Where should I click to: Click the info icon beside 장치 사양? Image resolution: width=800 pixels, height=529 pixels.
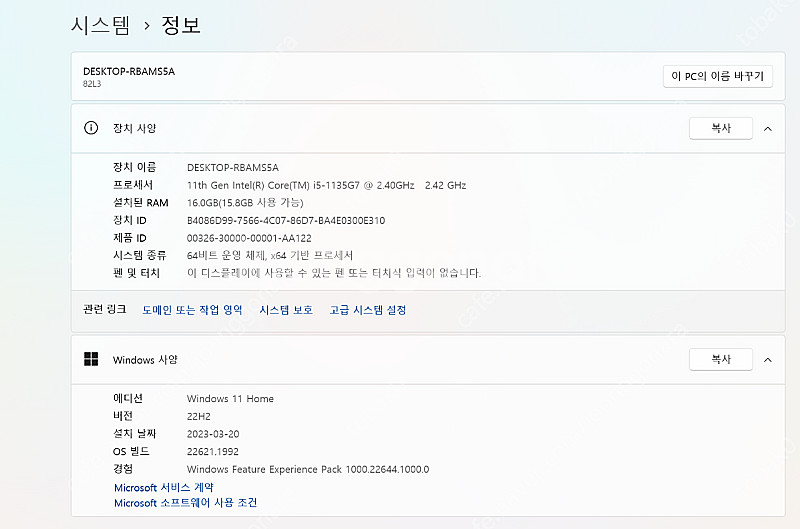tap(91, 128)
